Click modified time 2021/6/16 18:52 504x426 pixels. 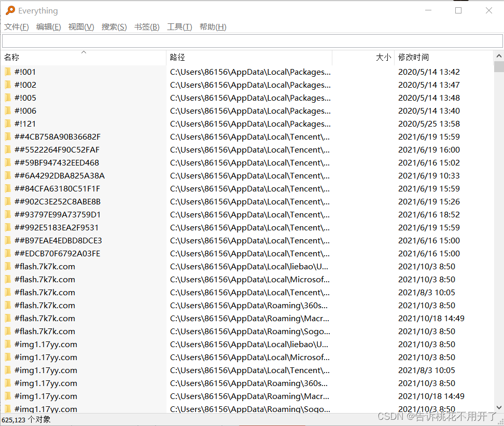[x=429, y=215]
